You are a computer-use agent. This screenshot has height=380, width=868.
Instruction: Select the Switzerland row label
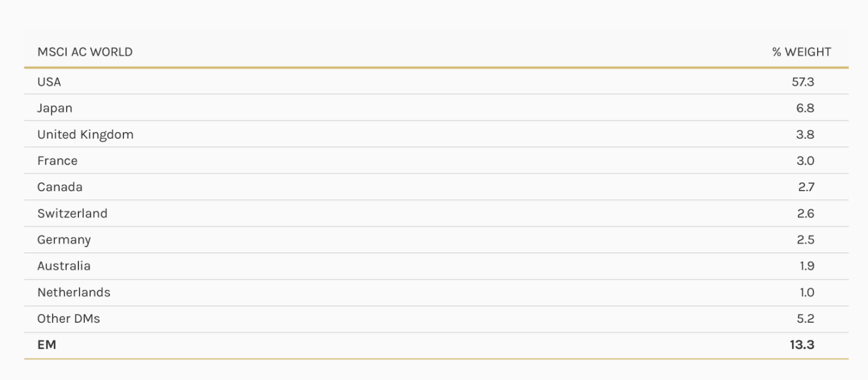pos(73,213)
